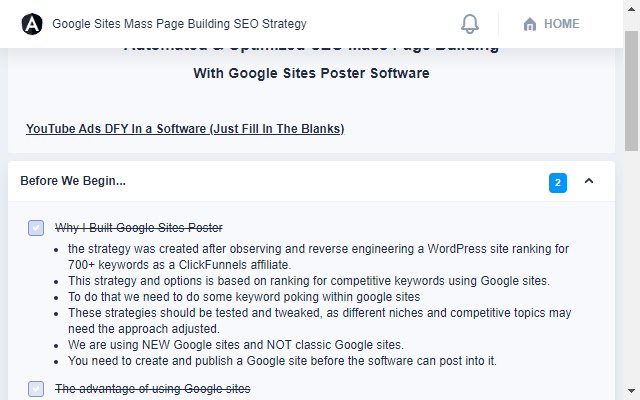The height and width of the screenshot is (400, 640).
Task: Click the scrollbar up arrow
Action: (x=631, y=9)
